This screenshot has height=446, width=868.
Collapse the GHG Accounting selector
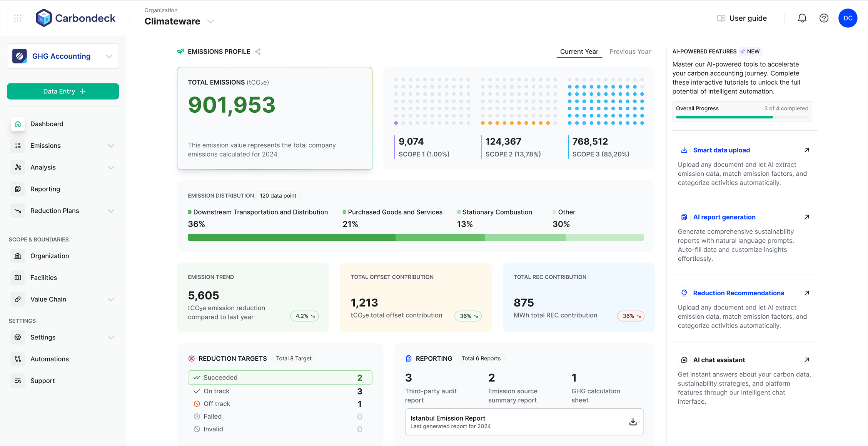click(108, 56)
